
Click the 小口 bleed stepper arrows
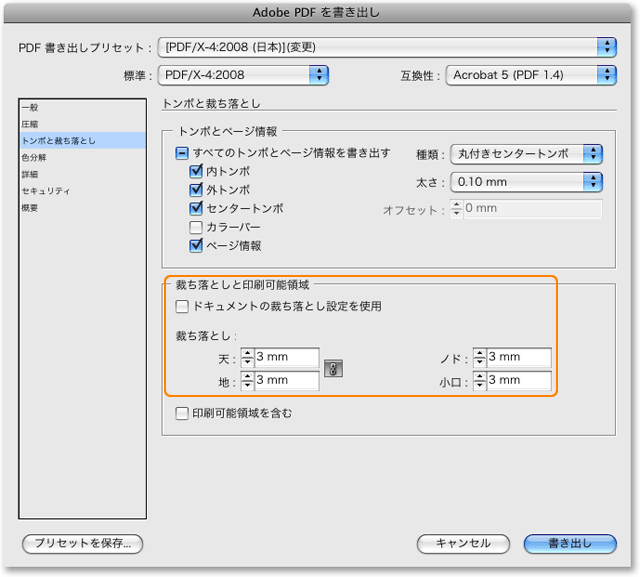pyautogui.click(x=479, y=381)
